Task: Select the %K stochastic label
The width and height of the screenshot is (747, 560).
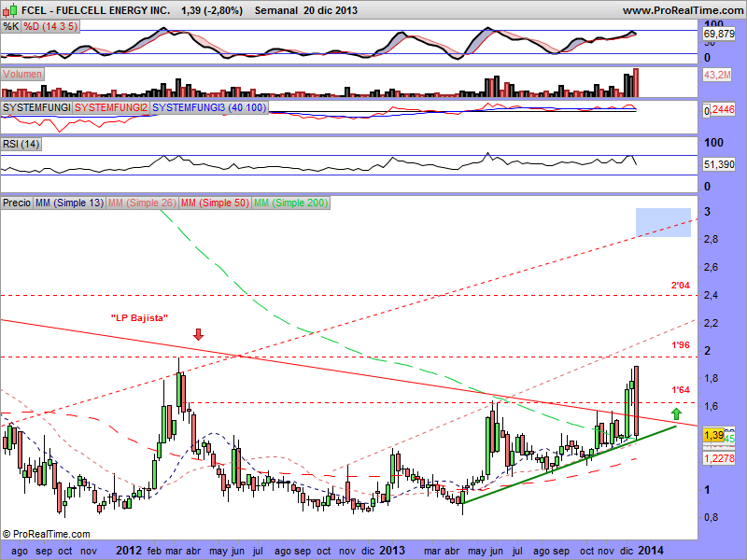Action: click(x=11, y=26)
